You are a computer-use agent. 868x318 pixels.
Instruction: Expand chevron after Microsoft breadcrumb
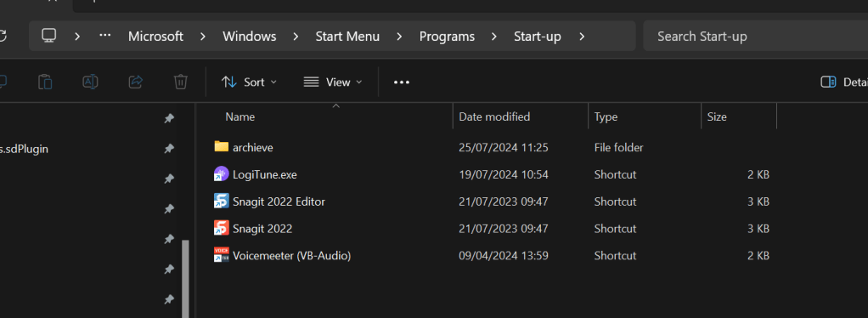click(203, 37)
